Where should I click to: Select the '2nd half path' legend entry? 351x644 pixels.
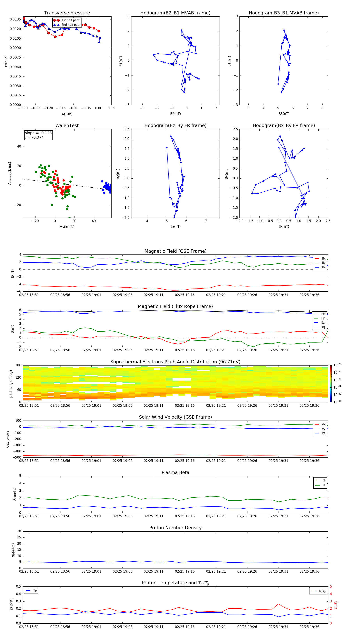(x=67, y=25)
